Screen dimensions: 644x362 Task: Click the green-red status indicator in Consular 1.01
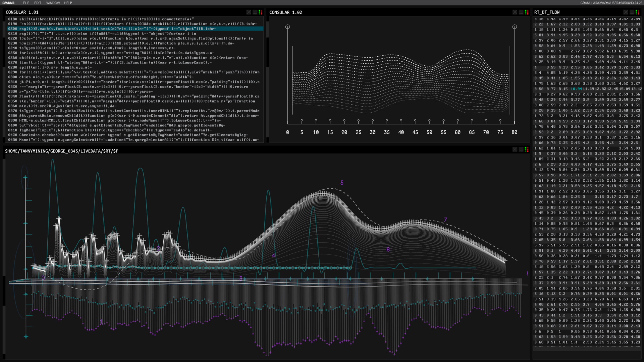coord(261,12)
